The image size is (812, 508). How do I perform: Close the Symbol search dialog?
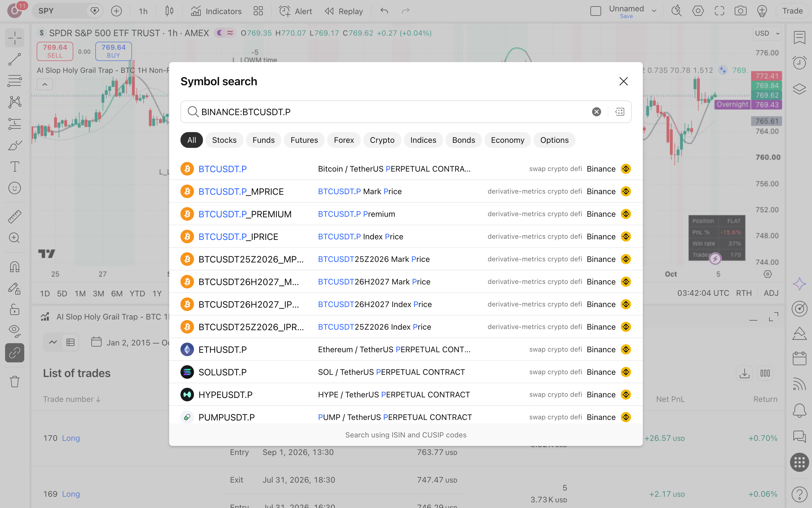(x=623, y=81)
